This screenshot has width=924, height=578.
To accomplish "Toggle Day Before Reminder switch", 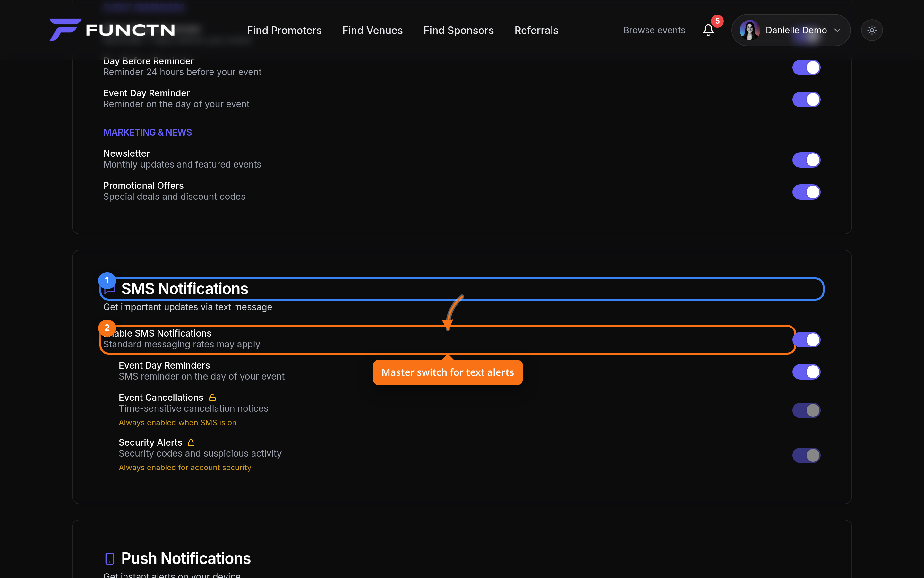I will (x=806, y=67).
